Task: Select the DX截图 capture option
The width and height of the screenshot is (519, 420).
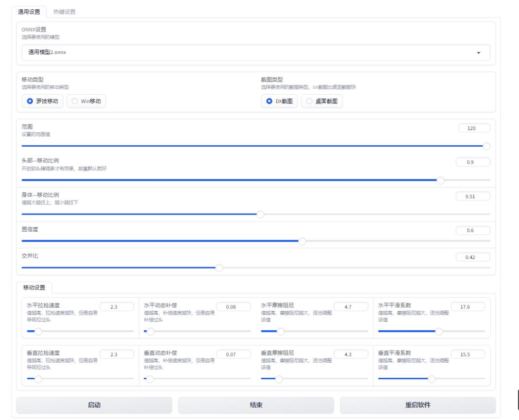Action: (280, 101)
